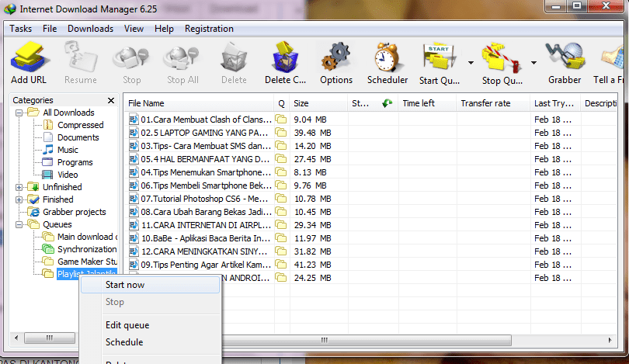The image size is (629, 364).
Task: Click left arrow of Categories scrollbar
Action: [16, 338]
